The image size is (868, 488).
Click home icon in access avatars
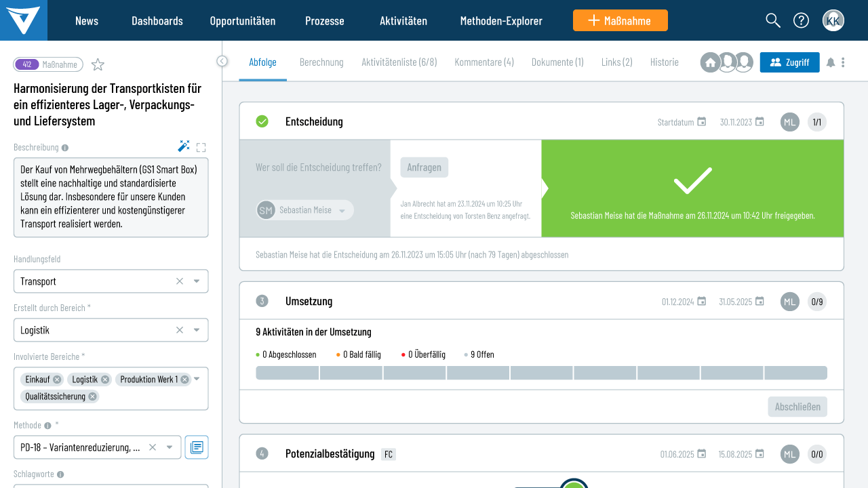710,62
